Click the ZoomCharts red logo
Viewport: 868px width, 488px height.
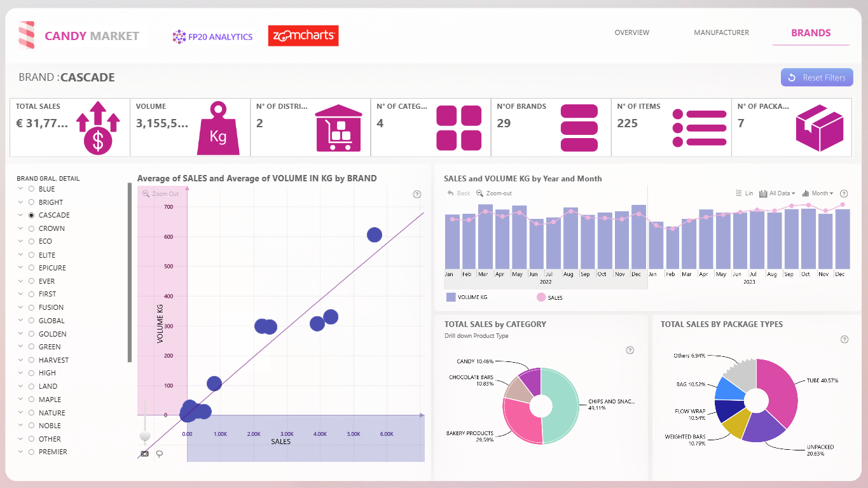tap(303, 36)
